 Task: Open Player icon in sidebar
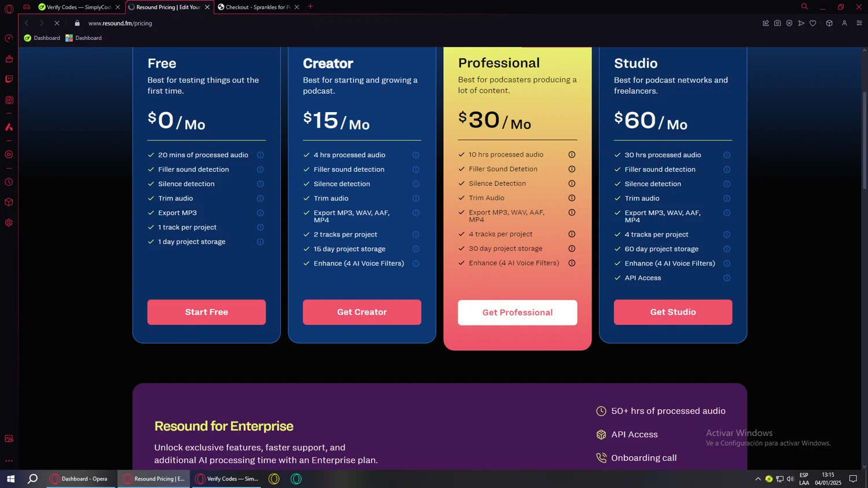[9, 154]
